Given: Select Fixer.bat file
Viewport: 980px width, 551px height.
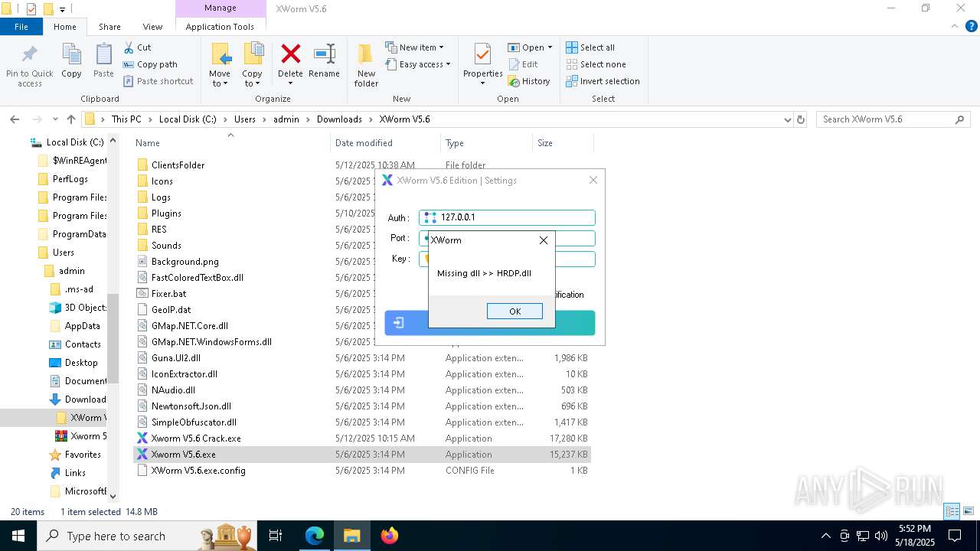Looking at the screenshot, I should (x=168, y=294).
